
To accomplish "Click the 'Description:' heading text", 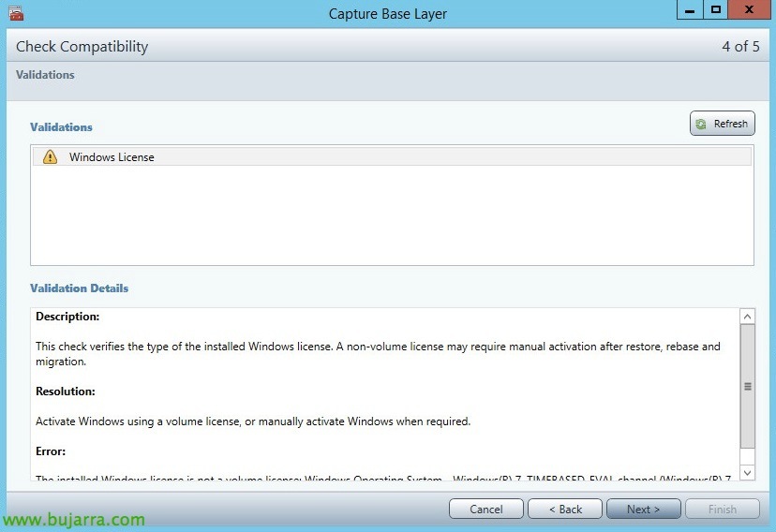I will click(x=67, y=317).
